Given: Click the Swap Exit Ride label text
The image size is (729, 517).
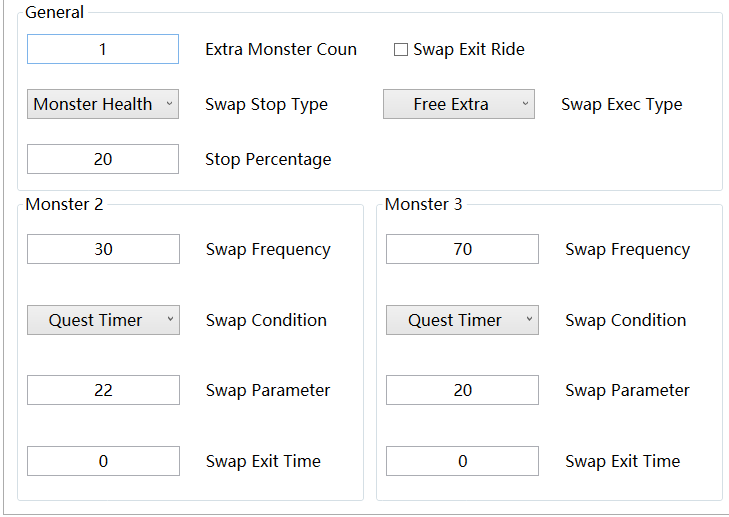Looking at the screenshot, I should pyautogui.click(x=469, y=49).
